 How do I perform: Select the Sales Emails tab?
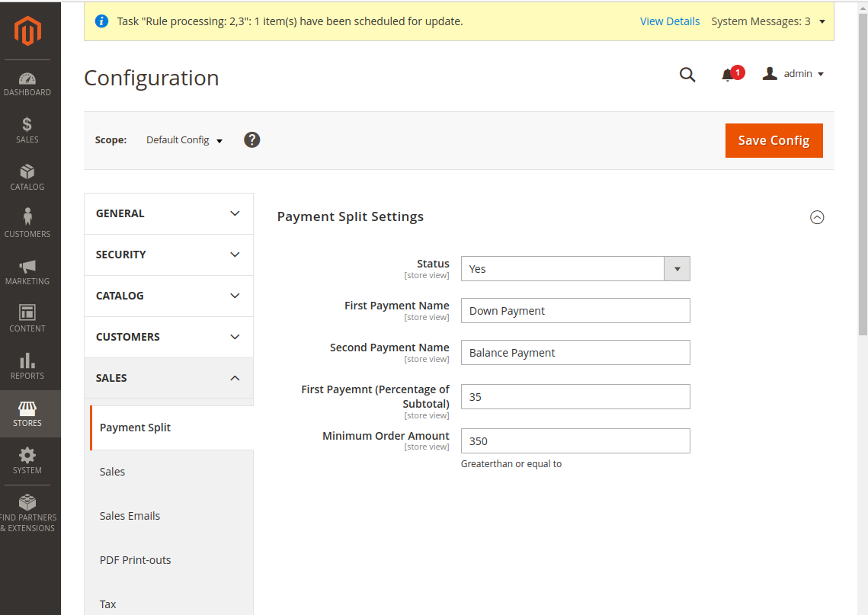tap(130, 516)
